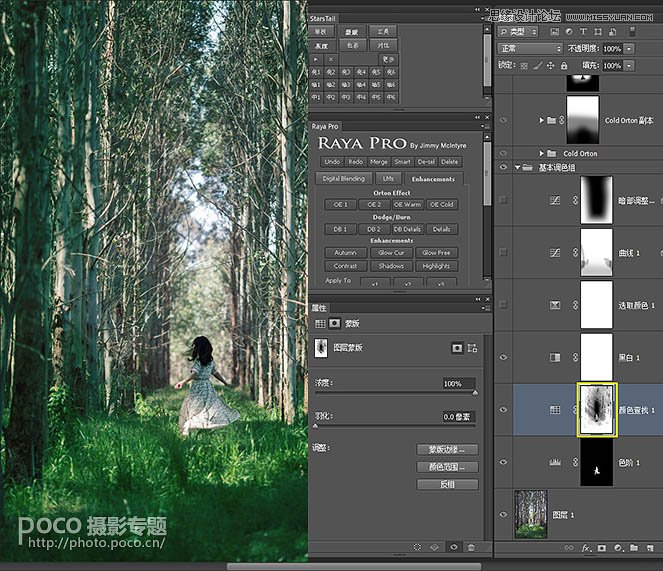
Task: Expand the Cold Orton group
Action: [x=541, y=153]
